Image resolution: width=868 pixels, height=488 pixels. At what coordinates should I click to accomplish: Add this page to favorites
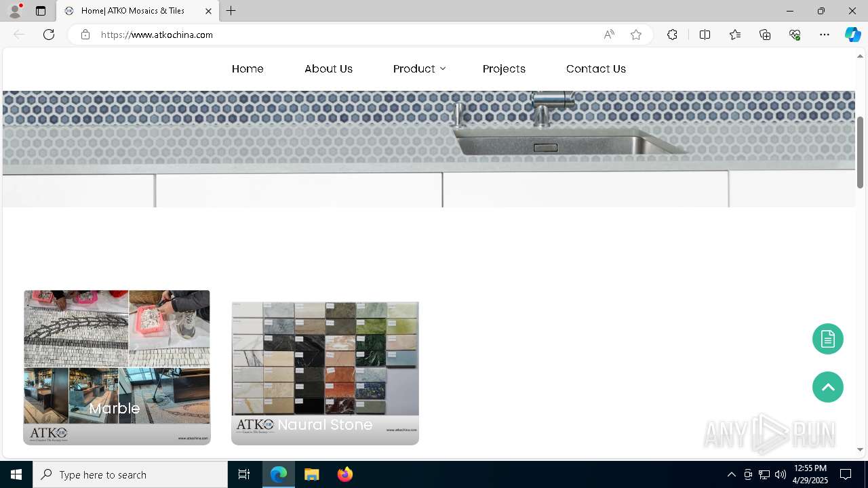(x=636, y=35)
